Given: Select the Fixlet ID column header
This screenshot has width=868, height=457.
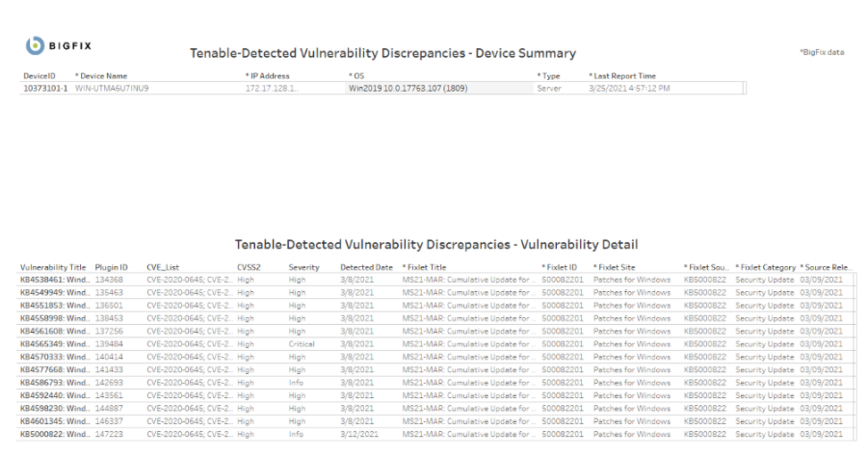Looking at the screenshot, I should 560,267.
